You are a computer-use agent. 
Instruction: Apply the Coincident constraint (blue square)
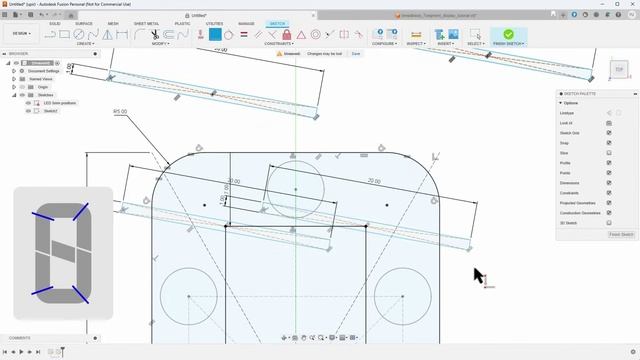pos(215,34)
